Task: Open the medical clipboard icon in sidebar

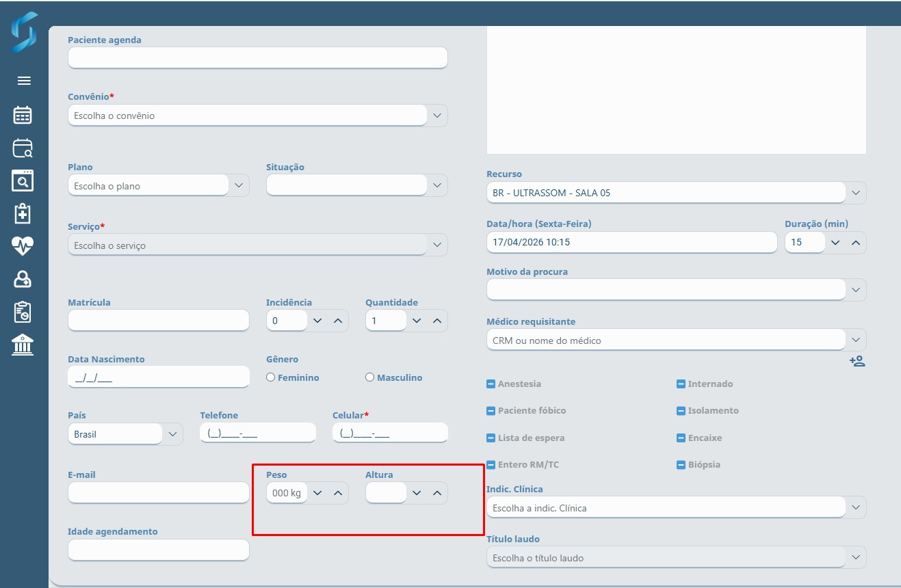Action: tap(23, 213)
